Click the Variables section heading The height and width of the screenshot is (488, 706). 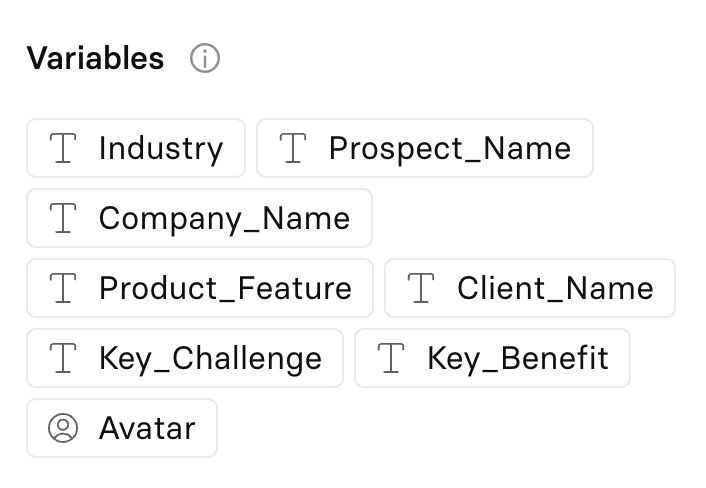click(95, 59)
